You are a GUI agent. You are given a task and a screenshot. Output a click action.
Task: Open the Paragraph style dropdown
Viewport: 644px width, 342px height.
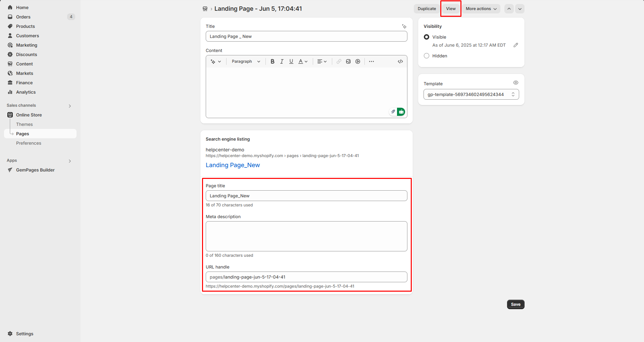pos(245,61)
